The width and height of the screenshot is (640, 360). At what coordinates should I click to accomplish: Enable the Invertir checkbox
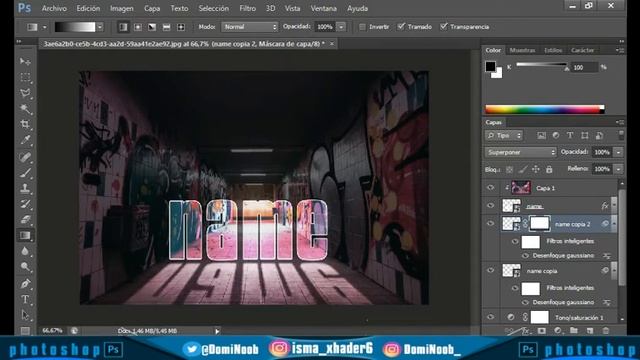[x=362, y=27]
